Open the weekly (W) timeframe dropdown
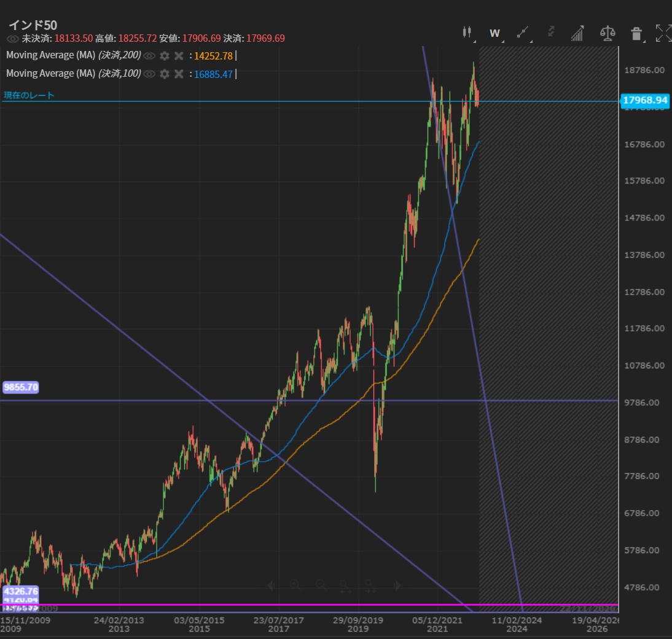This screenshot has width=672, height=639. tap(494, 33)
